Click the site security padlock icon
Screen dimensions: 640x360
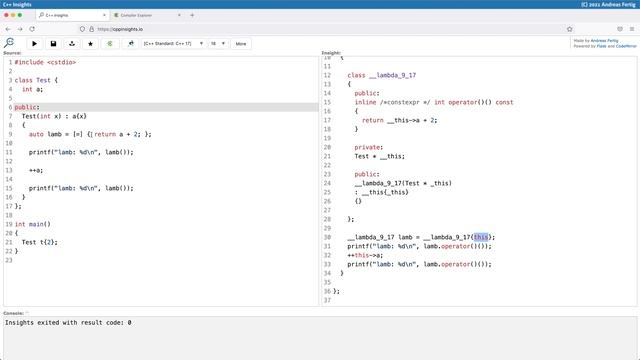[x=91, y=29]
